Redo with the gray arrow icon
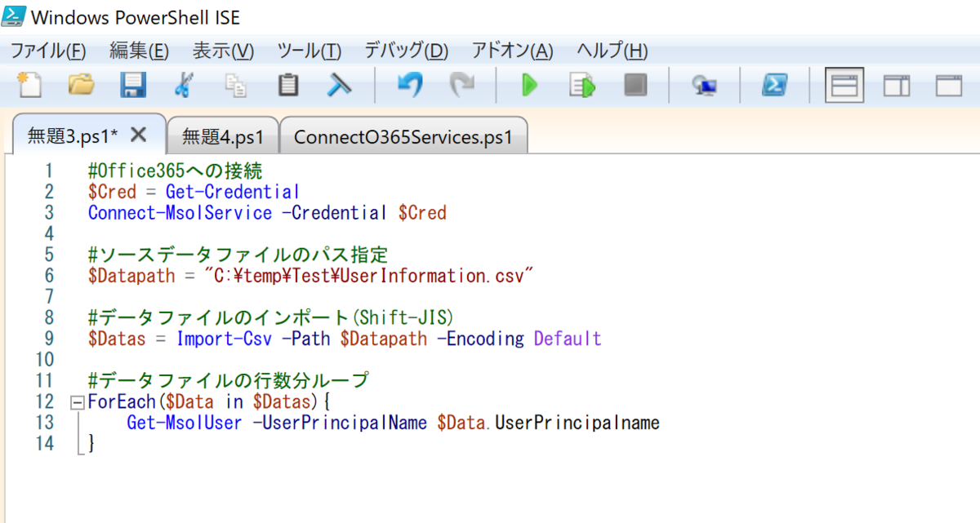 (461, 85)
